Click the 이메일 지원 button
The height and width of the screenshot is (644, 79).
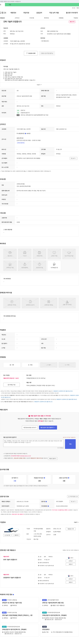tap(11, 385)
